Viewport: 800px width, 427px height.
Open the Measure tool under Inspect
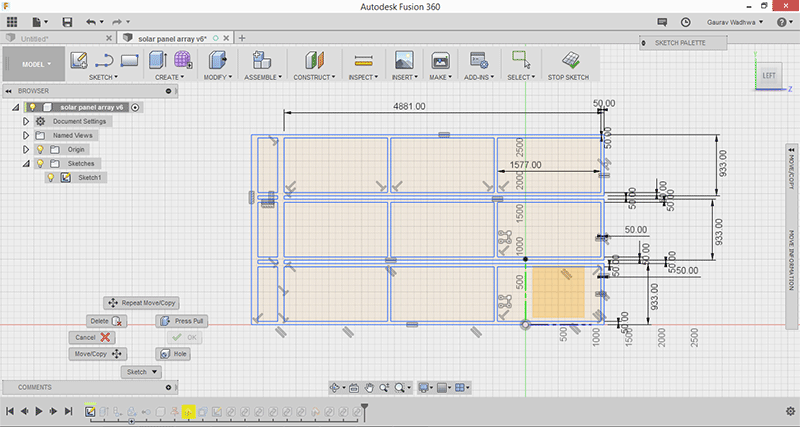tap(363, 60)
